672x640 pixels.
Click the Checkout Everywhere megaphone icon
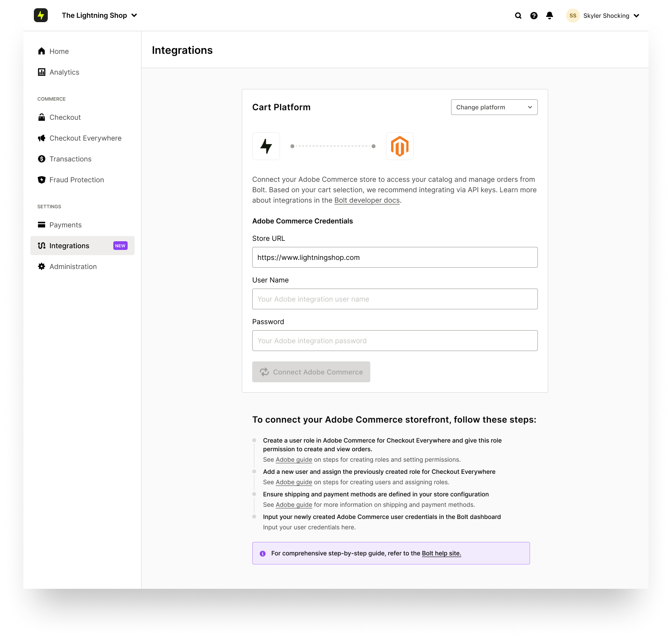[42, 138]
